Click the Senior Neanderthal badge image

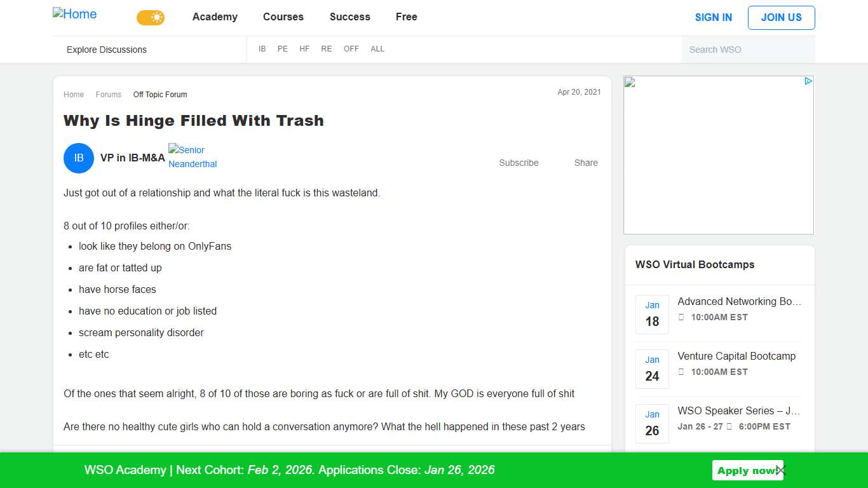coord(193,157)
